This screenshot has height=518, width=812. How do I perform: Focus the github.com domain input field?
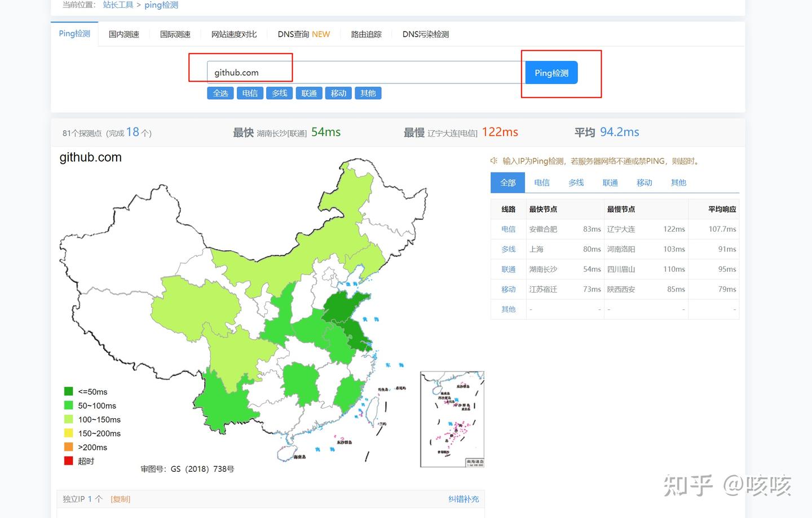point(366,72)
